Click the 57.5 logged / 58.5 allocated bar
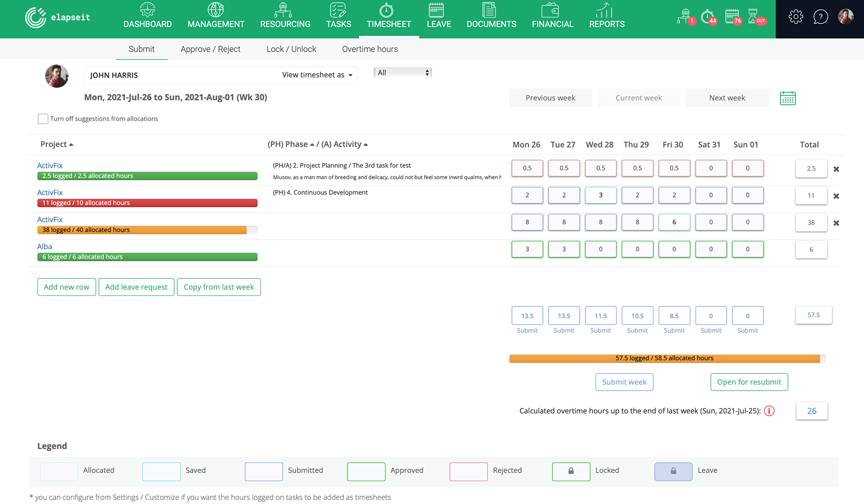Image resolution: width=864 pixels, height=504 pixels. pyautogui.click(x=667, y=358)
